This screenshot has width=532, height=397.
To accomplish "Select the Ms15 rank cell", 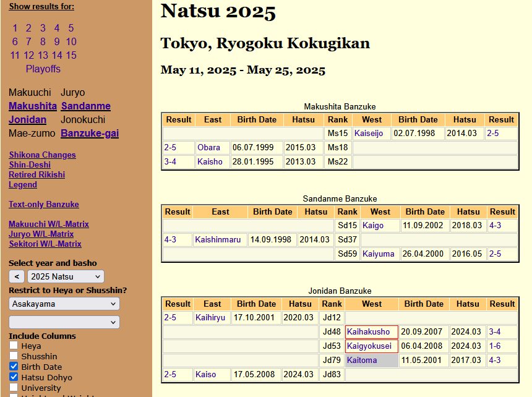I will pyautogui.click(x=338, y=133).
